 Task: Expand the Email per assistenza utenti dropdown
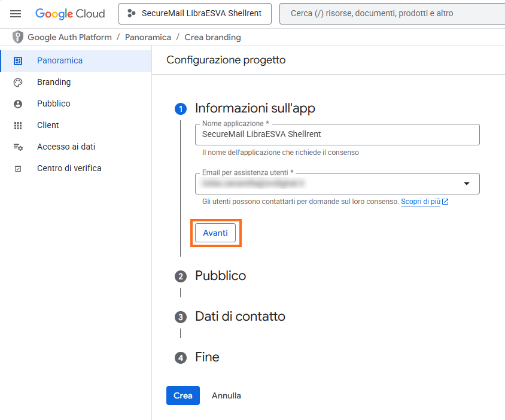pos(466,184)
